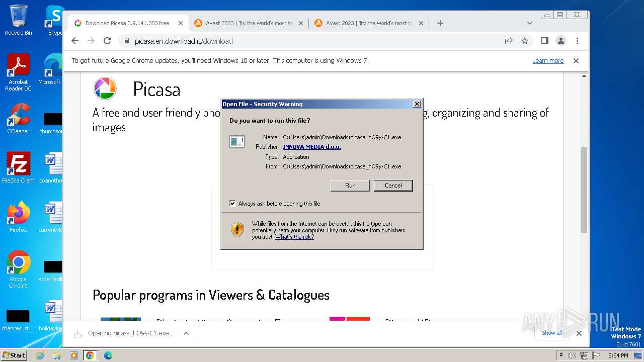
Task: Close the first Avast 2023 tab
Action: point(301,23)
